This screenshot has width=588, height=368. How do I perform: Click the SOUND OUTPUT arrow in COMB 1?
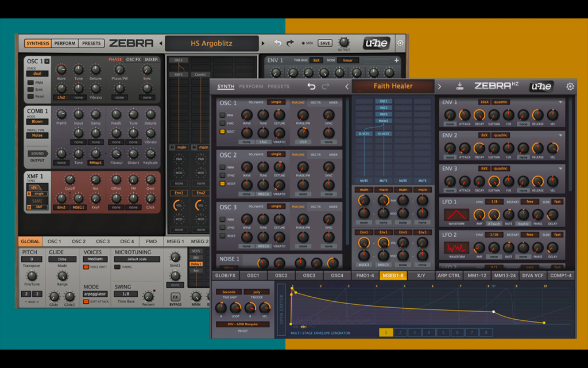coord(37,154)
